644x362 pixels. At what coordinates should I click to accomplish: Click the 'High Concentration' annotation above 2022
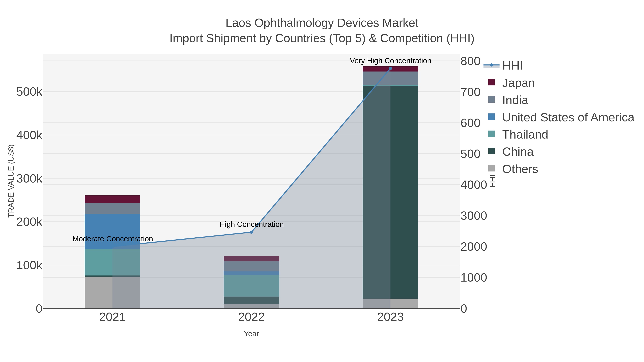click(x=252, y=224)
